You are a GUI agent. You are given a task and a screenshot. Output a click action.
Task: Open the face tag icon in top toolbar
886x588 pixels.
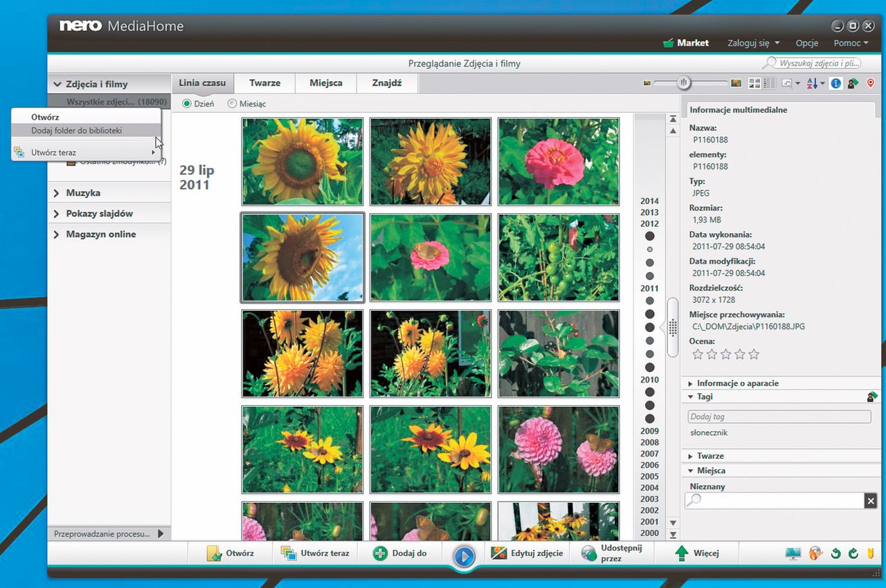click(x=853, y=83)
